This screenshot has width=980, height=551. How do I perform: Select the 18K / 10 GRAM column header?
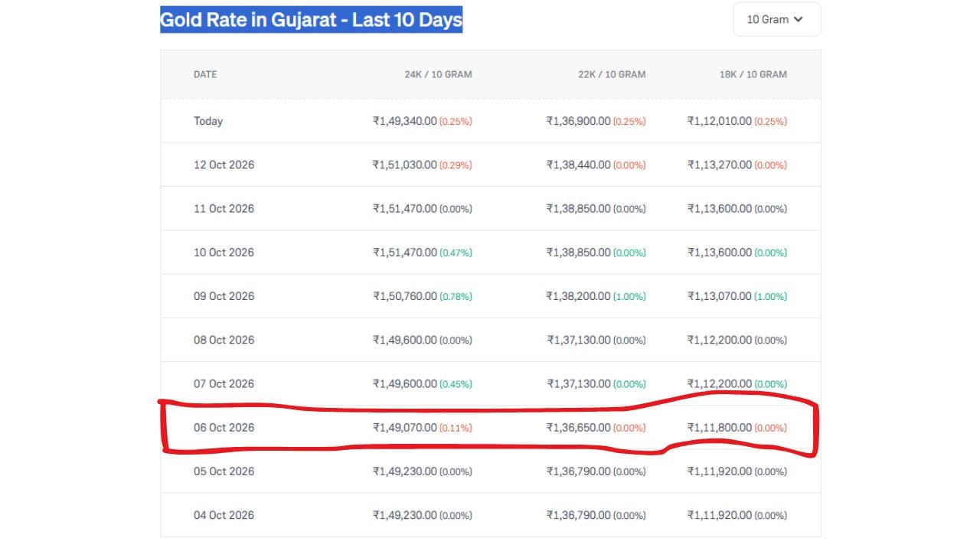[753, 74]
